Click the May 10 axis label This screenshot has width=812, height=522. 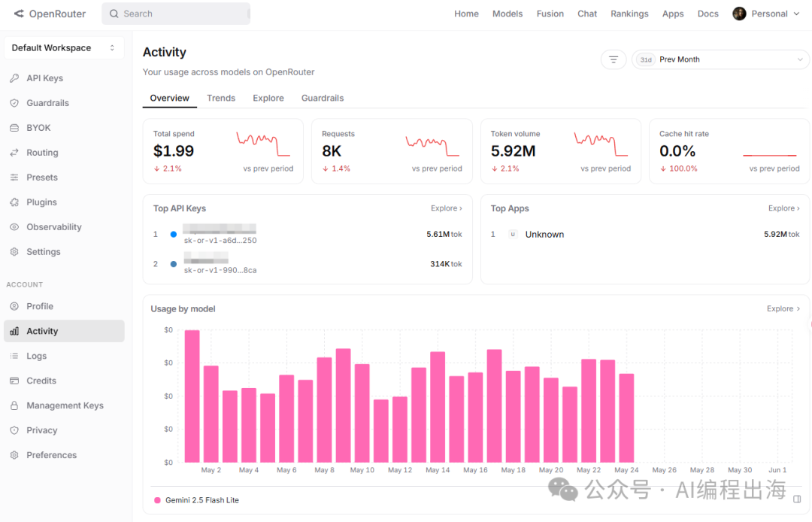tap(362, 470)
